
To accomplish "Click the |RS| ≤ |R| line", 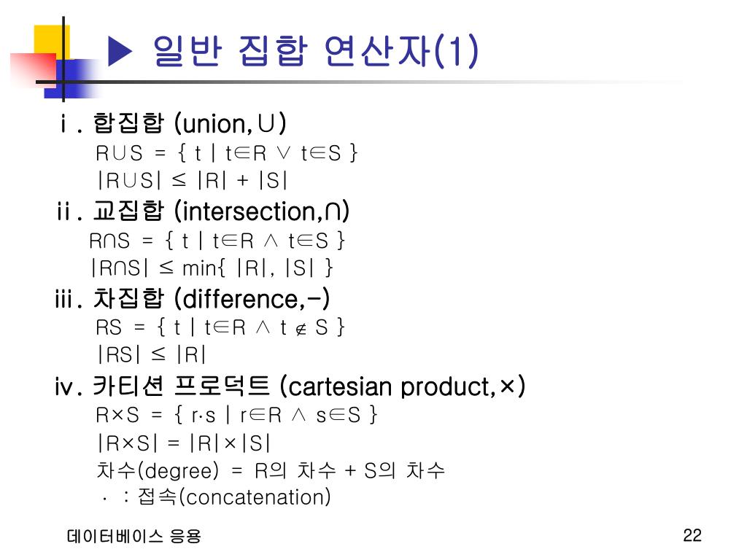I will (x=152, y=354).
